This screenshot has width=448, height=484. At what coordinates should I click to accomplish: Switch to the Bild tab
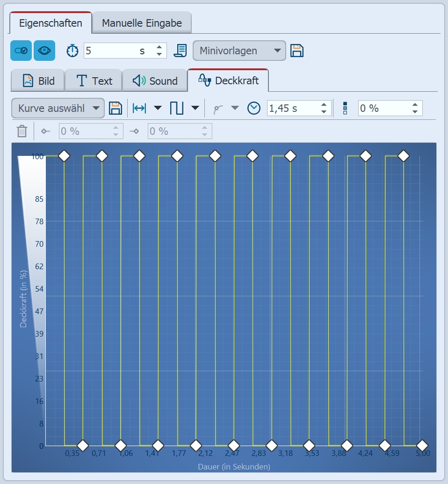pos(38,81)
